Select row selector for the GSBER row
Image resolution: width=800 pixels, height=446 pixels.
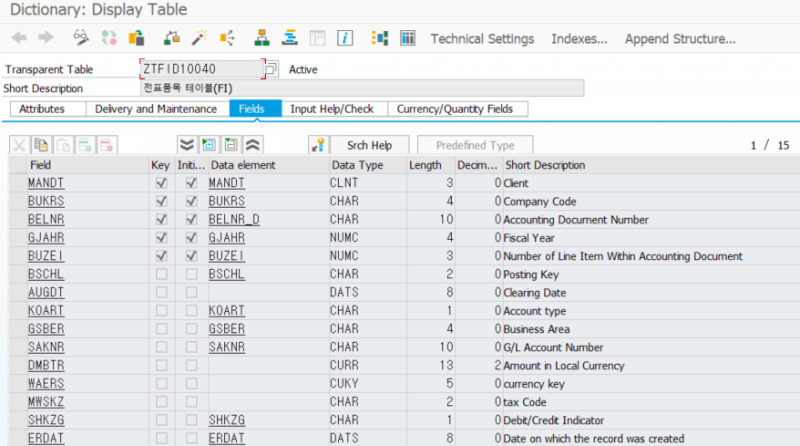(x=18, y=329)
